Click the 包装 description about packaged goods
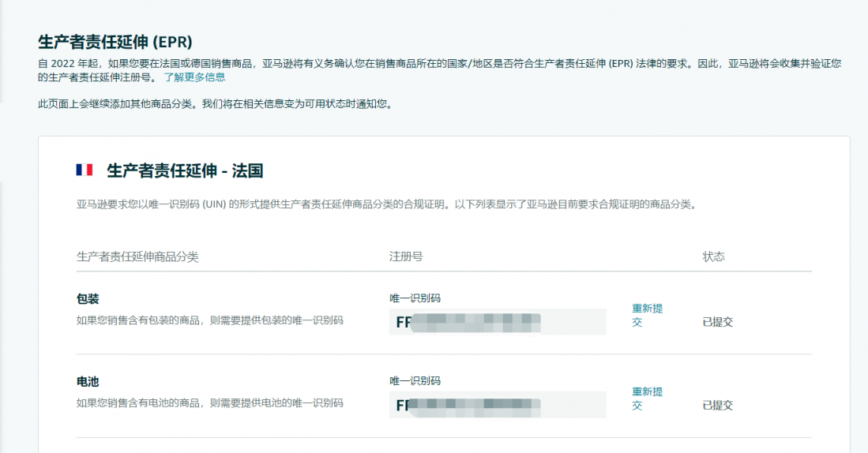The image size is (868, 453). tap(209, 320)
